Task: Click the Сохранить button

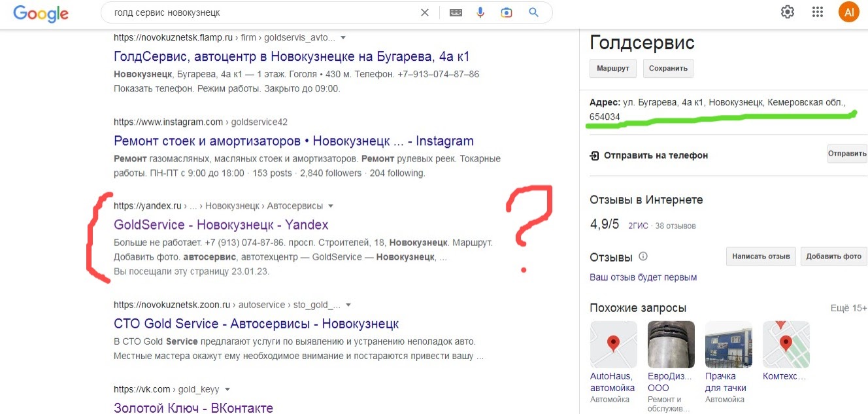Action: click(x=668, y=68)
